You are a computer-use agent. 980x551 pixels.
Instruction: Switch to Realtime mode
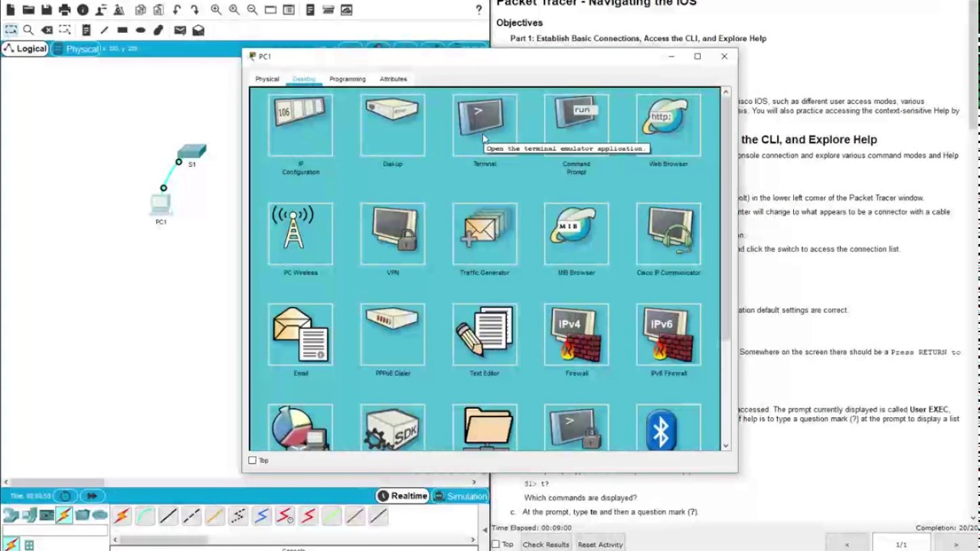[402, 496]
